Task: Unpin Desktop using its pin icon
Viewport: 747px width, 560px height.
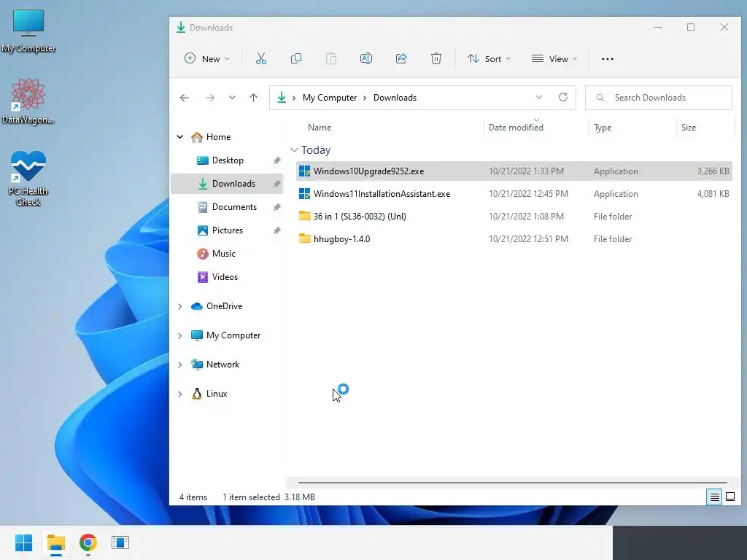Action: 276,160
